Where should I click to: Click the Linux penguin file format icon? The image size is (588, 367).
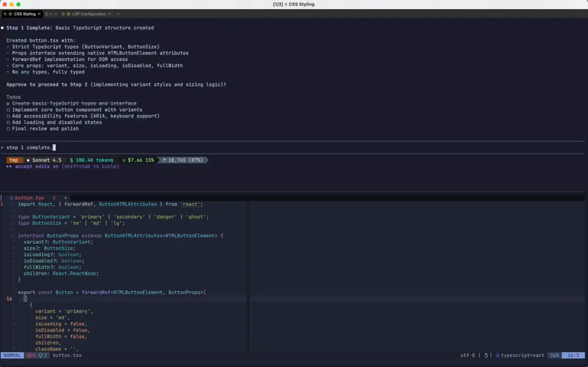(x=486, y=356)
